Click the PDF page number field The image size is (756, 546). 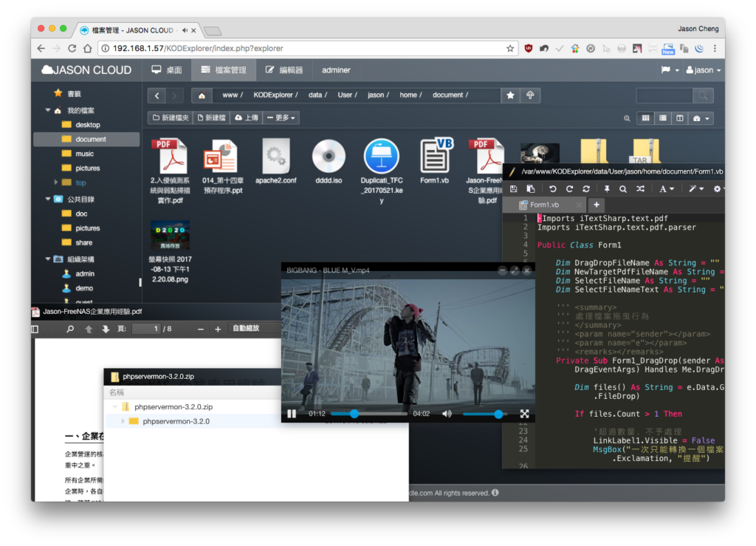click(x=146, y=329)
